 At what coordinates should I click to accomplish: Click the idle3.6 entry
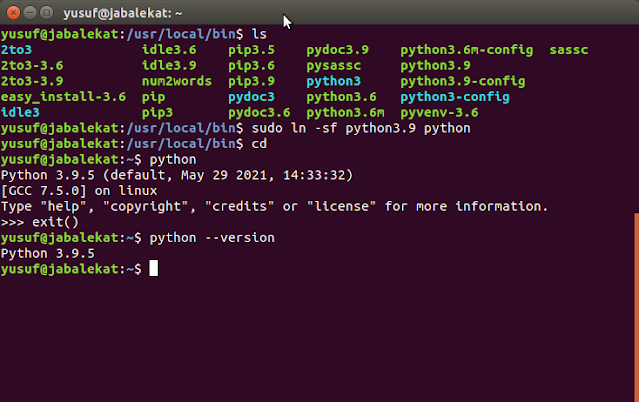[169, 50]
